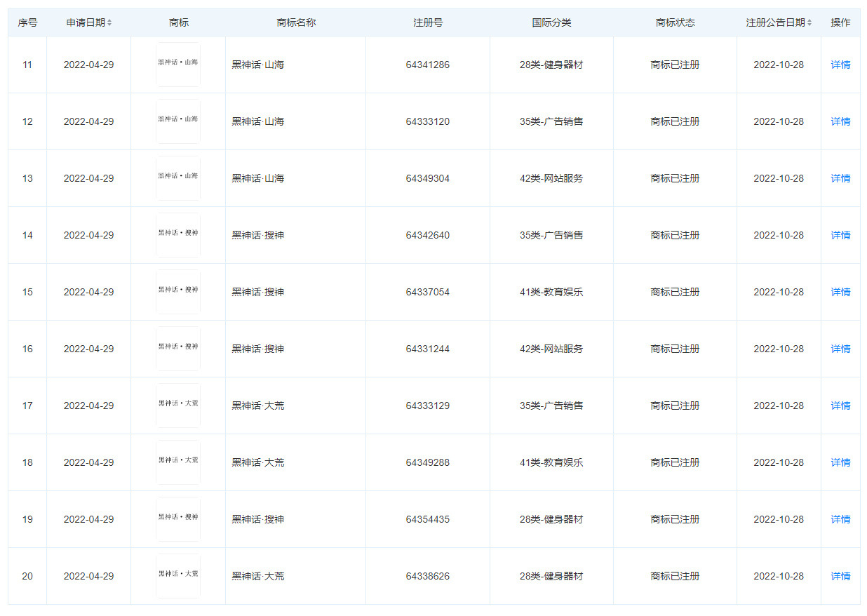Screen dimensions: 867x616
Task: Show 详情 for registration 64349288
Action: tap(840, 462)
